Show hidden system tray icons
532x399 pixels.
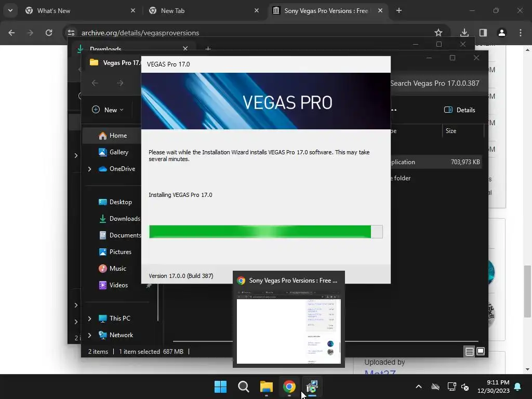click(x=419, y=387)
